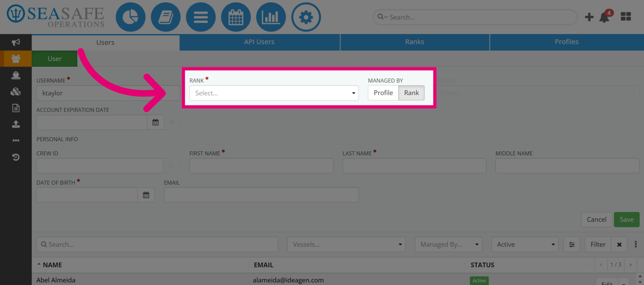Click the plus add icon in header
The image size is (644, 285).
click(589, 17)
